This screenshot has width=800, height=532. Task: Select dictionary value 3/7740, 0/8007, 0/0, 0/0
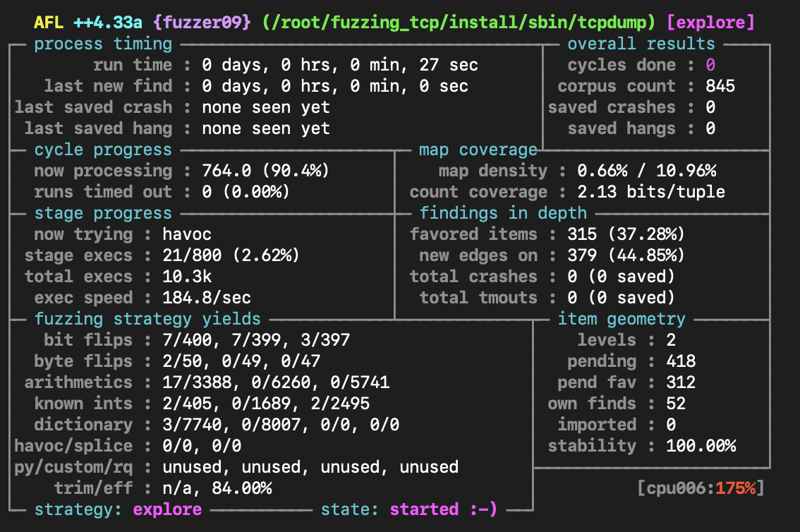coord(281,425)
